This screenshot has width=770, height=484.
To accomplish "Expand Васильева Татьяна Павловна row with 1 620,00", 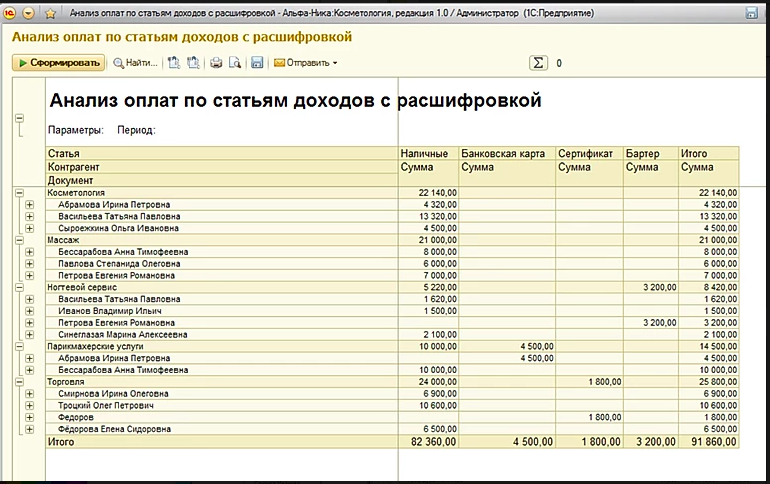I will coord(29,299).
